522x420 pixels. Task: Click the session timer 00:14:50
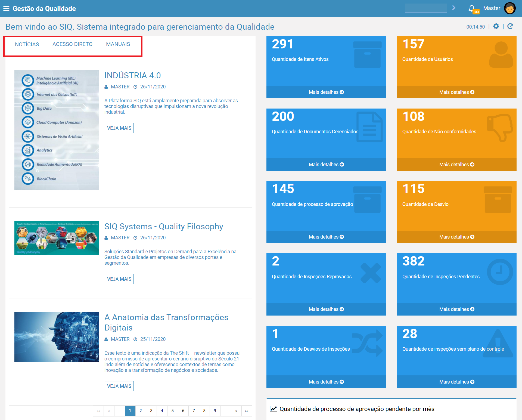point(476,27)
